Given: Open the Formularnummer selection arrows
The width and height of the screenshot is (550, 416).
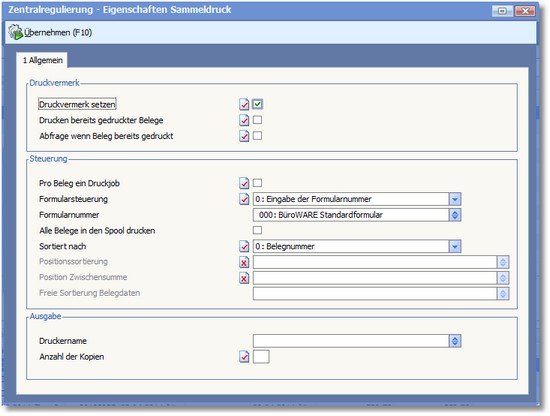Looking at the screenshot, I should click(455, 215).
